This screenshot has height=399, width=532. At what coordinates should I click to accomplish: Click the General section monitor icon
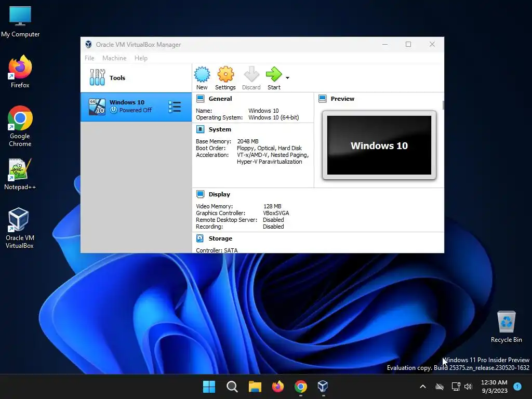200,99
